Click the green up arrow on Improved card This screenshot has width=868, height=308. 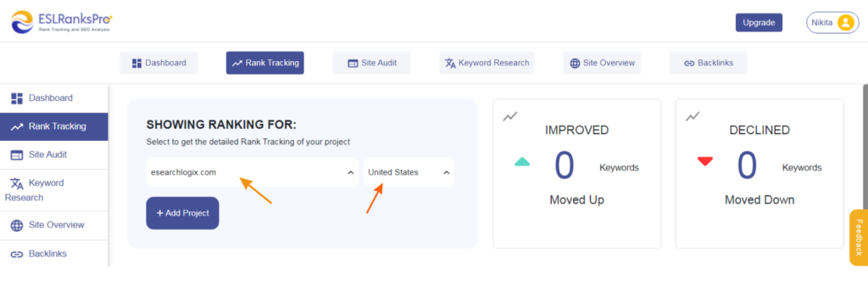click(x=522, y=162)
